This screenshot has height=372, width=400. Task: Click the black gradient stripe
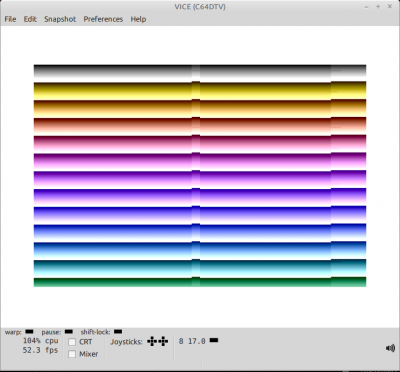[200, 72]
